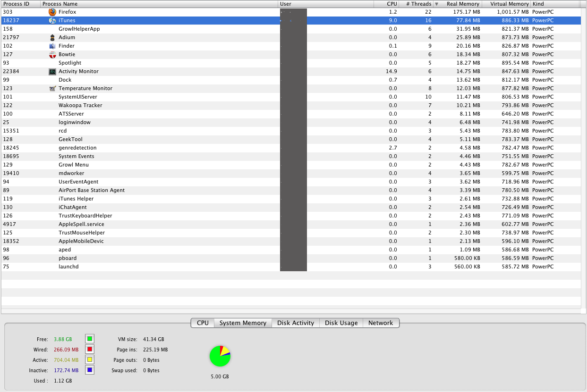Select the TrustMouseHelper process row

coord(291,233)
